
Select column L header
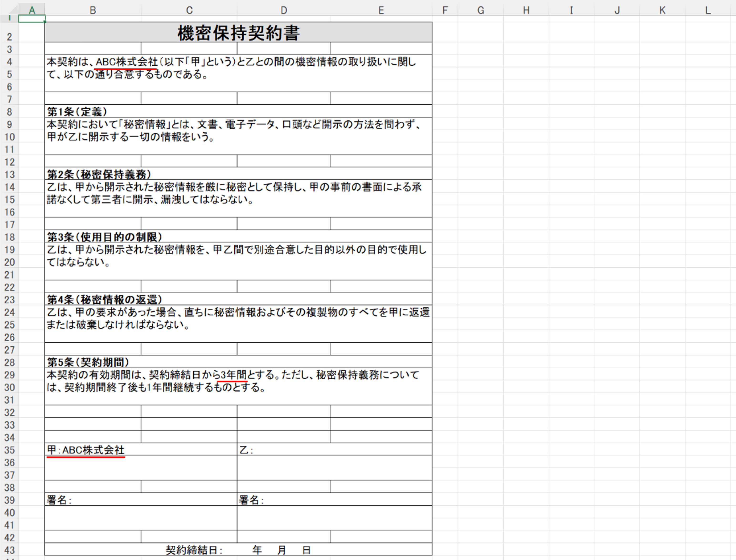click(708, 10)
